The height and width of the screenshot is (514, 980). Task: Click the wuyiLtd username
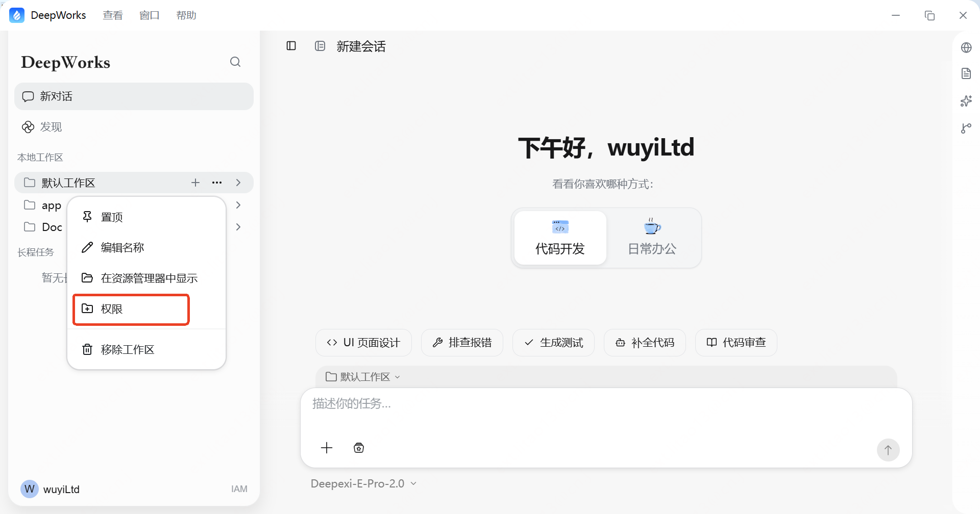pos(61,489)
